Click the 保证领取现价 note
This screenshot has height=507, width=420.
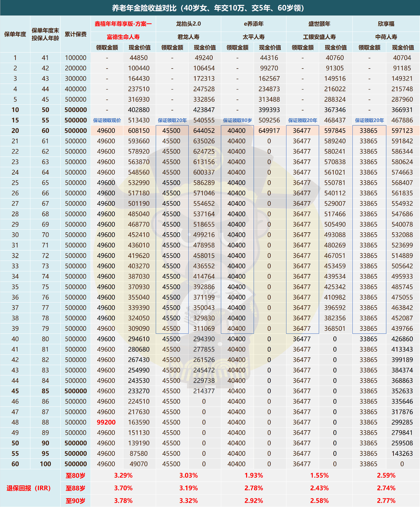tap(107, 120)
